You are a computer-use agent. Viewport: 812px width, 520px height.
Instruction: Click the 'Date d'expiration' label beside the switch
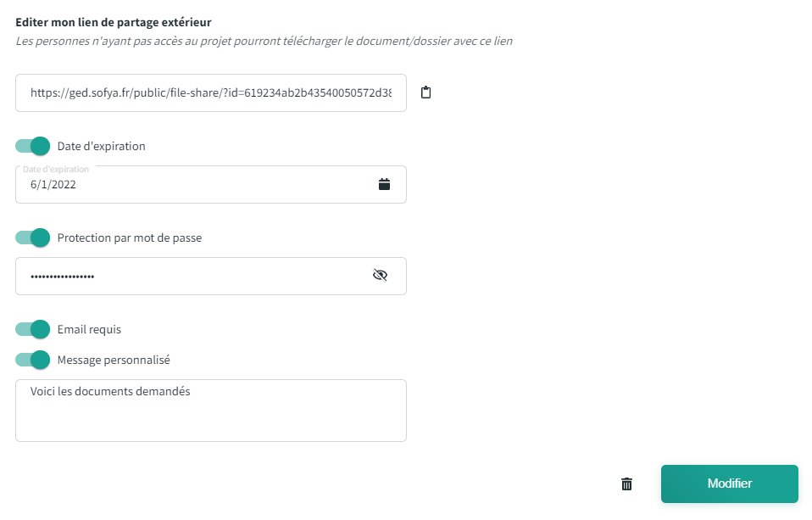pos(101,146)
